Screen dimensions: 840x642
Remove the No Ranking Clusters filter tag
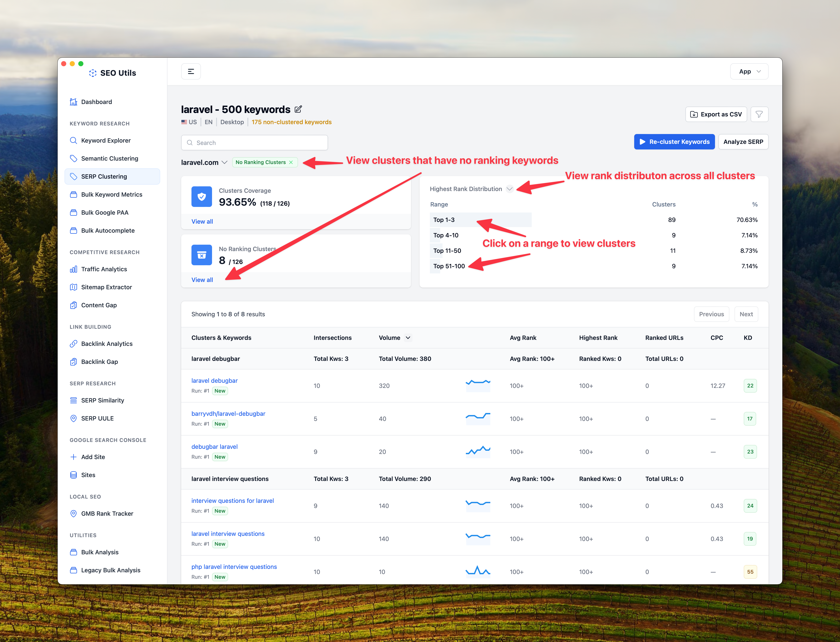click(291, 162)
